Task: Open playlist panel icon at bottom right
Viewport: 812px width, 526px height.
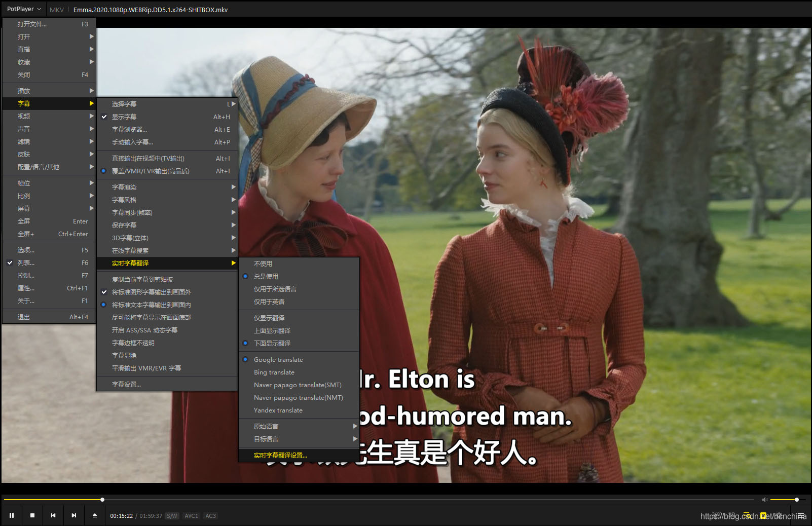Action: click(801, 516)
